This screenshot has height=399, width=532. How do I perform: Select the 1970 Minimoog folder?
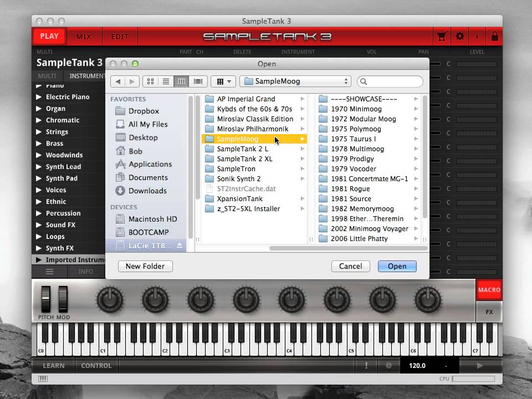pos(369,109)
